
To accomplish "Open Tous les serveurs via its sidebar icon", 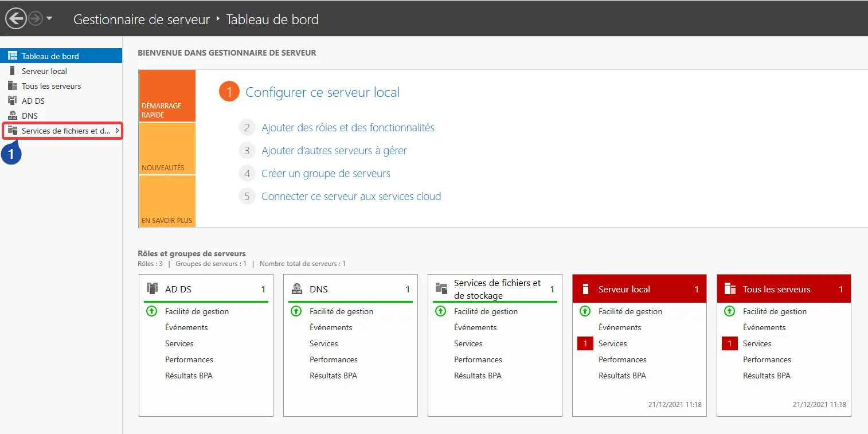I will point(13,85).
